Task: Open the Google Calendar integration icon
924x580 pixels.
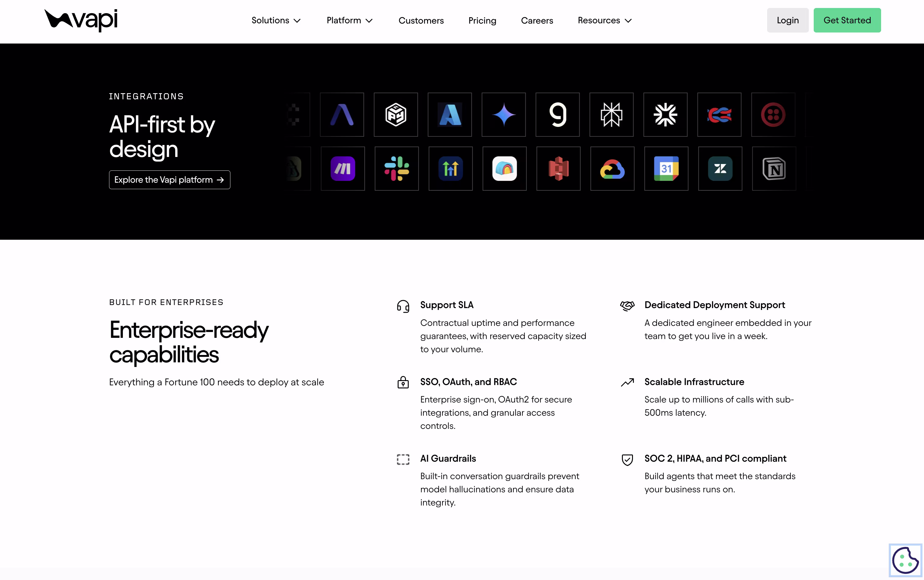Action: click(x=666, y=168)
